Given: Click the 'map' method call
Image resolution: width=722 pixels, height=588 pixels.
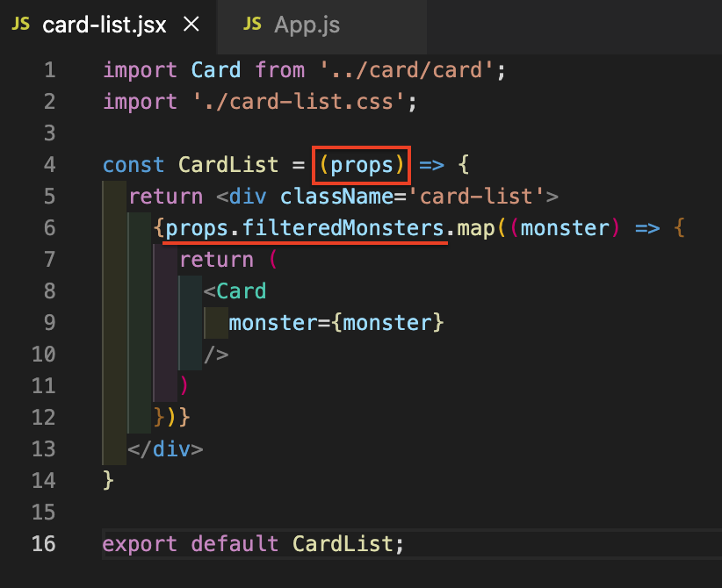Looking at the screenshot, I should [476, 228].
